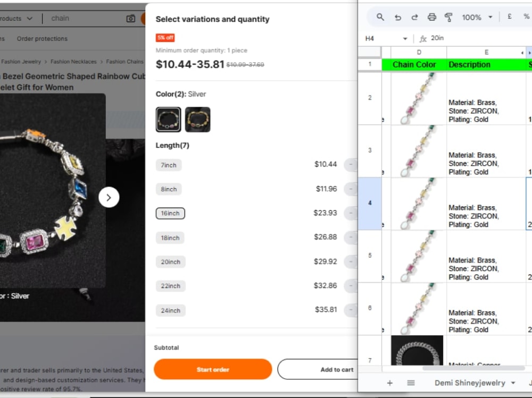Image resolution: width=532 pixels, height=398 pixels.
Task: Choose the 24inch length option
Action: pos(171,310)
